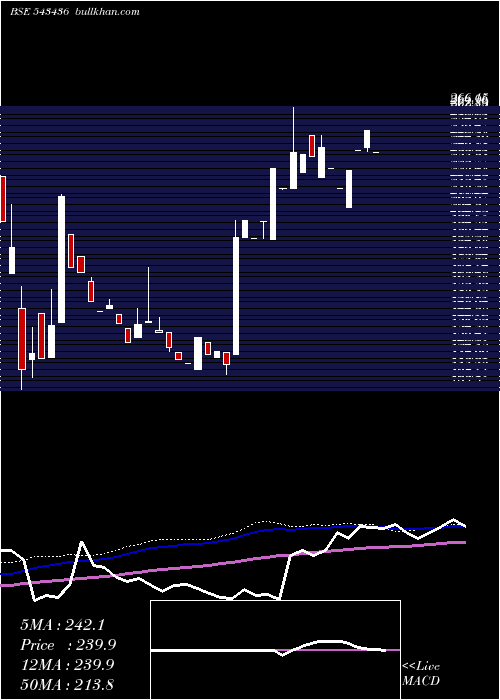
Task: Click the '5MA : 242.1' value
Action: click(62, 625)
